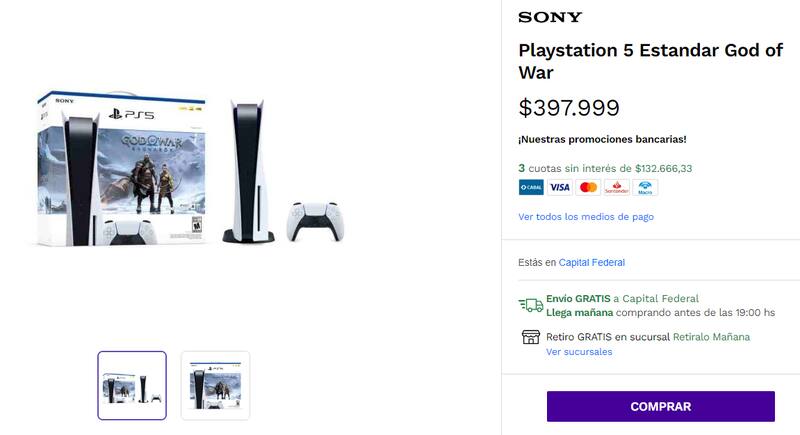The image size is (800, 435).
Task: Click the Mastercard payment icon
Action: 588,187
